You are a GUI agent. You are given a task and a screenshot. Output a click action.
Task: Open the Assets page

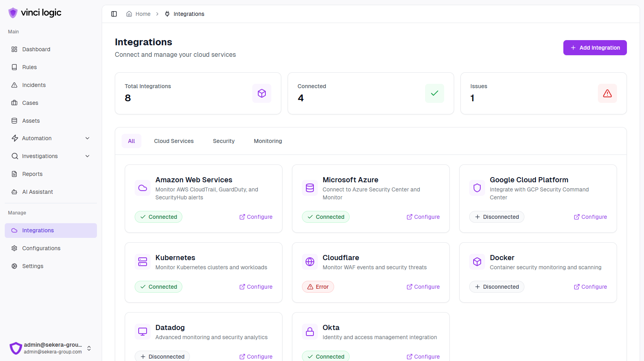pos(31,121)
